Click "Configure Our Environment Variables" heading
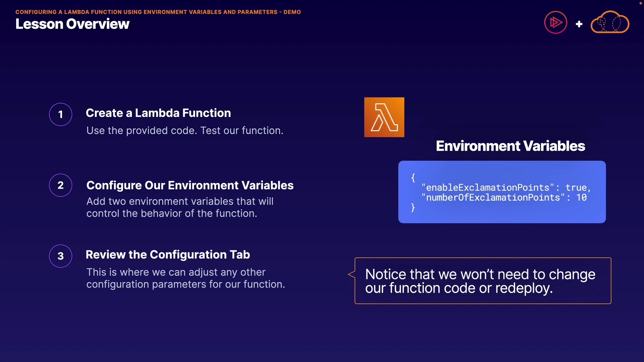The width and height of the screenshot is (644, 362). click(190, 185)
